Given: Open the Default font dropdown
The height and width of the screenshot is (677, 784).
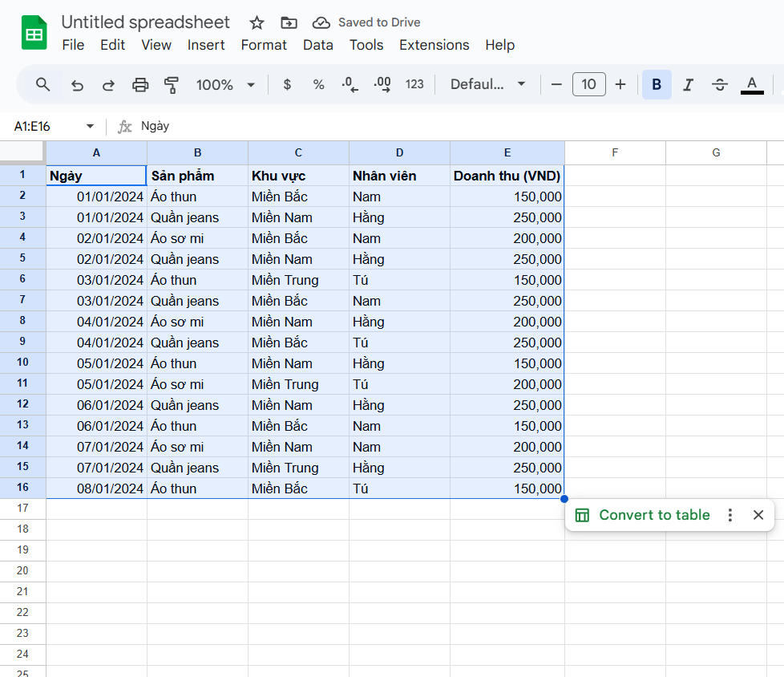Looking at the screenshot, I should coord(487,84).
